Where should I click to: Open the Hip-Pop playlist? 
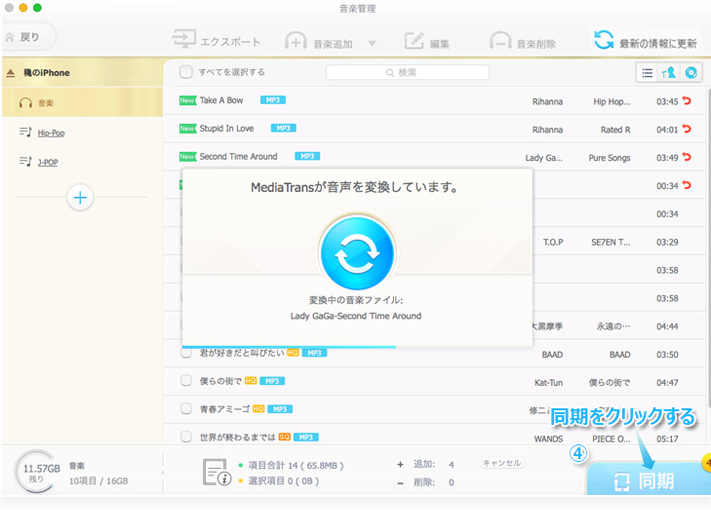point(51,133)
